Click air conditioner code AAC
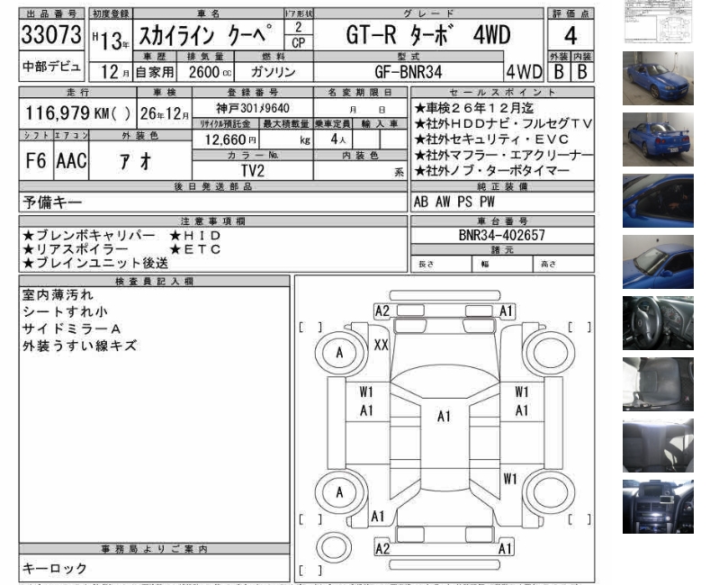 pyautogui.click(x=71, y=161)
